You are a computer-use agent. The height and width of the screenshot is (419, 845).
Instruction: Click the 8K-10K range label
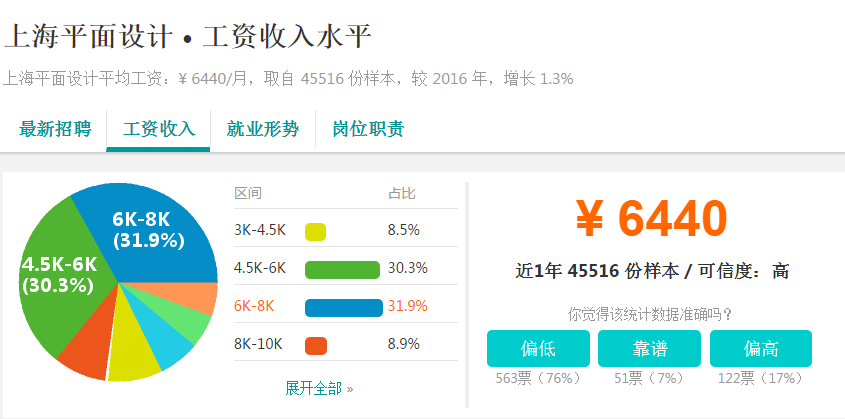[258, 344]
